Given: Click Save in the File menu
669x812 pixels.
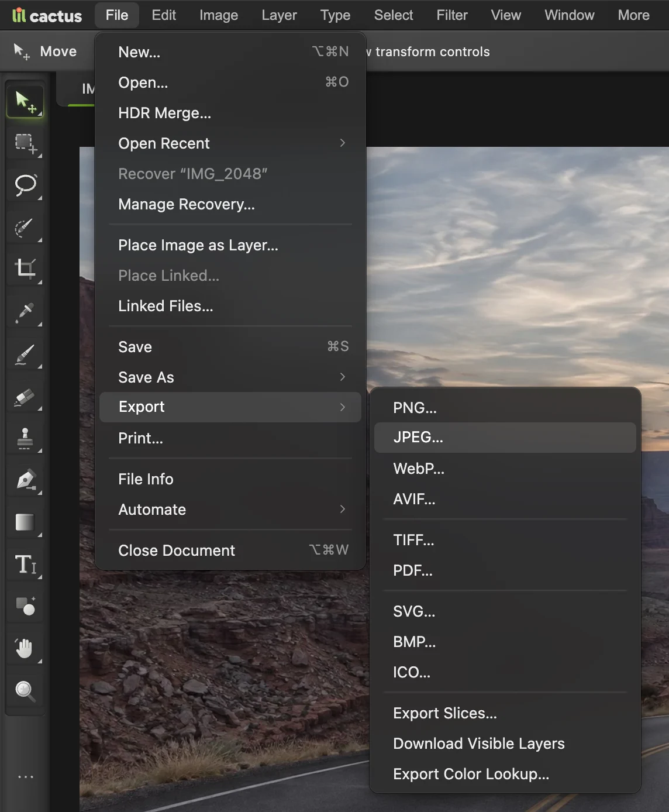Looking at the screenshot, I should click(230, 347).
